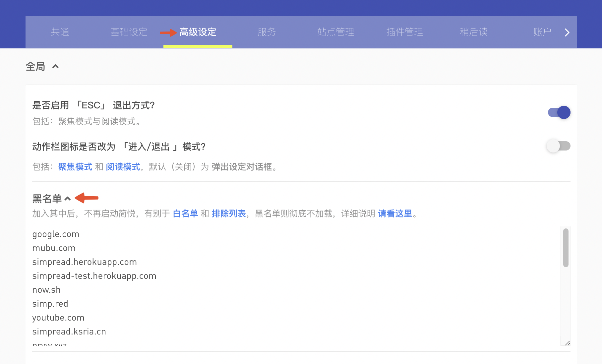
Task: Click the 阅读模式 link
Action: 123,167
